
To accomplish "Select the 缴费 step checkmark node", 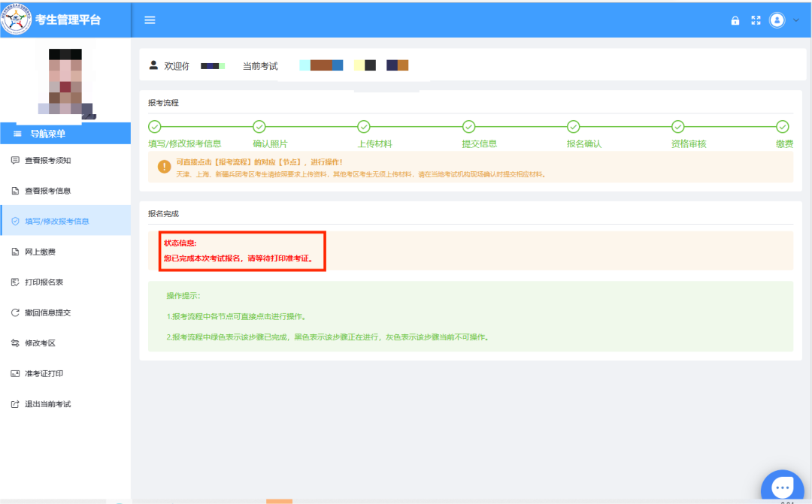I will click(x=783, y=126).
